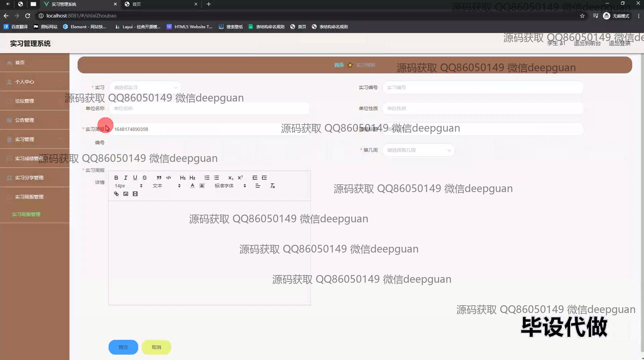Click inside the rich text editor body
The height and width of the screenshot is (360, 644).
pyautogui.click(x=210, y=253)
